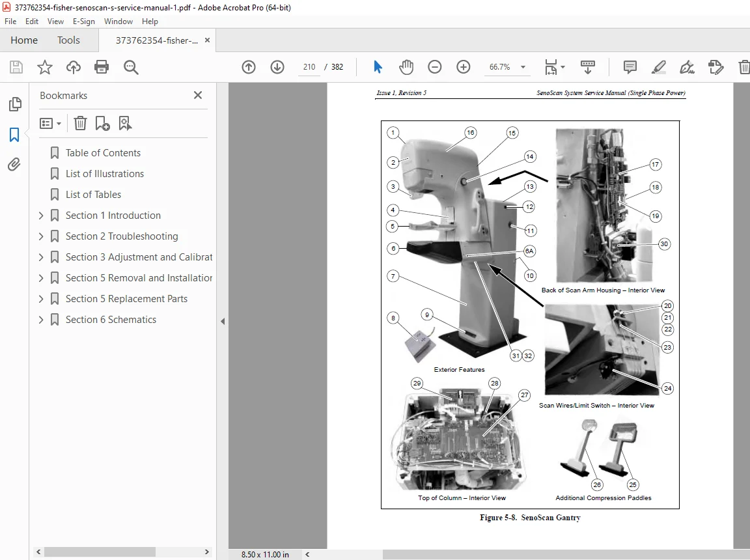
Task: Open the Window menu
Action: tap(118, 21)
